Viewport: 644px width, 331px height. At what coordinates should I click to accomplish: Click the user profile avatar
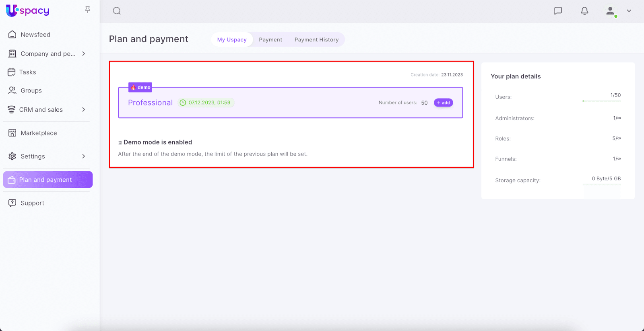pyautogui.click(x=611, y=11)
